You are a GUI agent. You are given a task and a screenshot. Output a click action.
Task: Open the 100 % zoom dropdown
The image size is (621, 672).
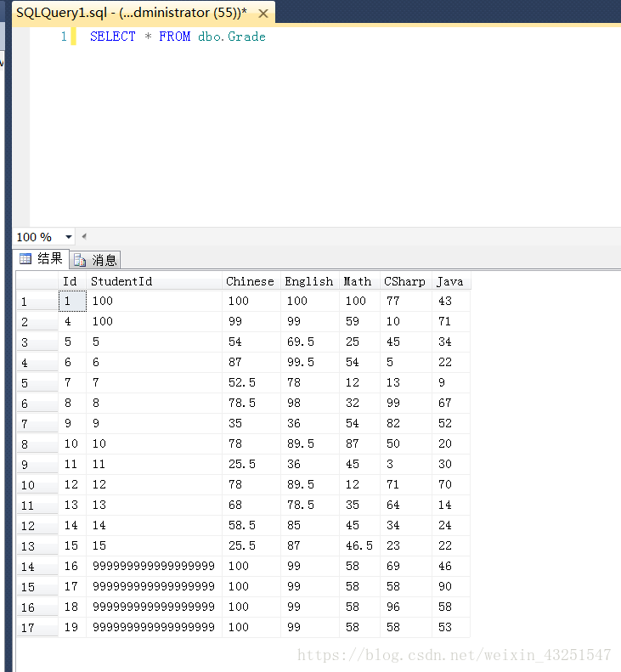[69, 236]
